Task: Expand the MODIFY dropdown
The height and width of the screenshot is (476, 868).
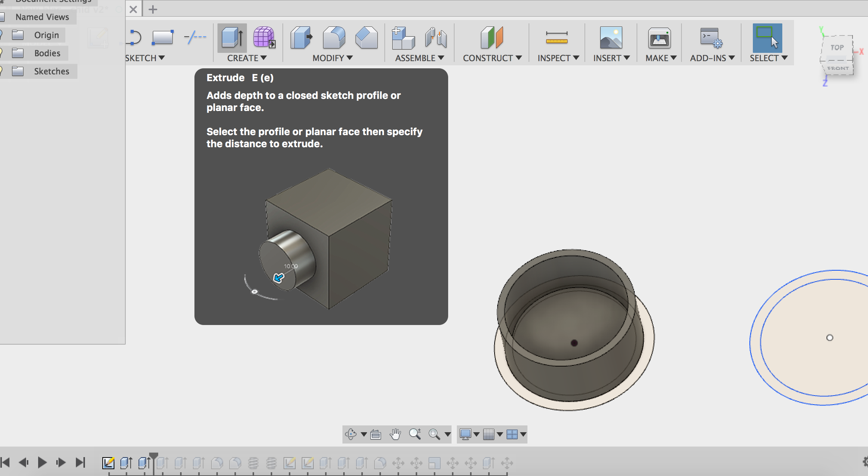Action: coord(333,58)
